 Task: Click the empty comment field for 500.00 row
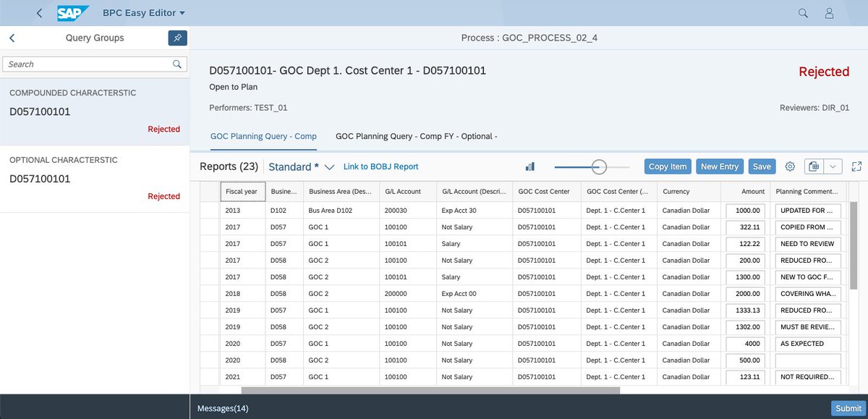pos(807,360)
